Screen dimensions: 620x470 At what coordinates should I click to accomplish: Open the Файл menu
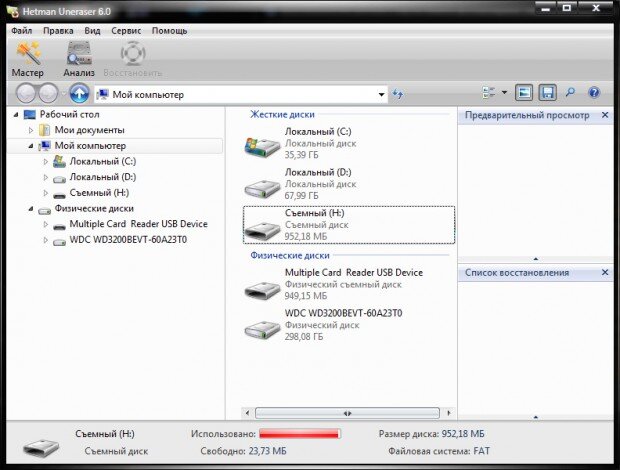click(21, 30)
